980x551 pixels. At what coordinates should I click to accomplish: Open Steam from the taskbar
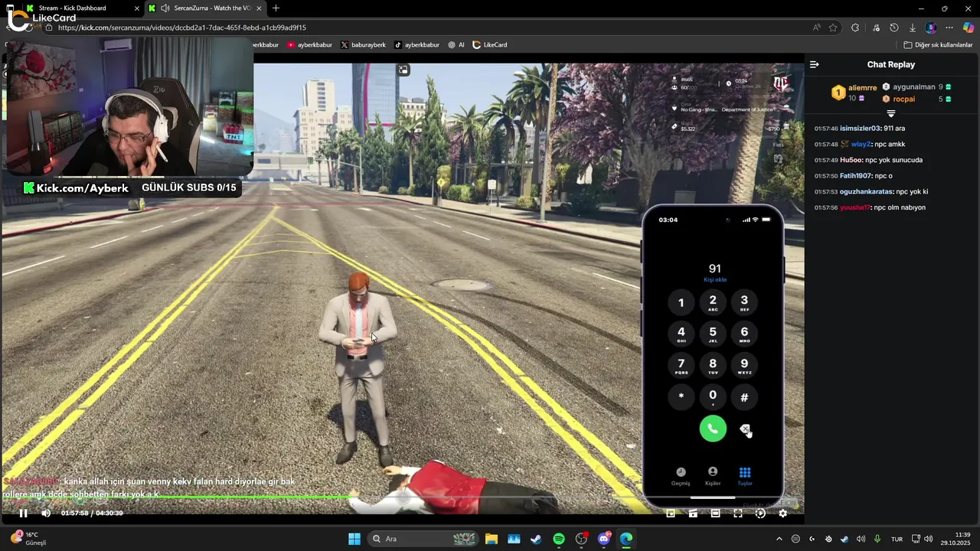536,539
